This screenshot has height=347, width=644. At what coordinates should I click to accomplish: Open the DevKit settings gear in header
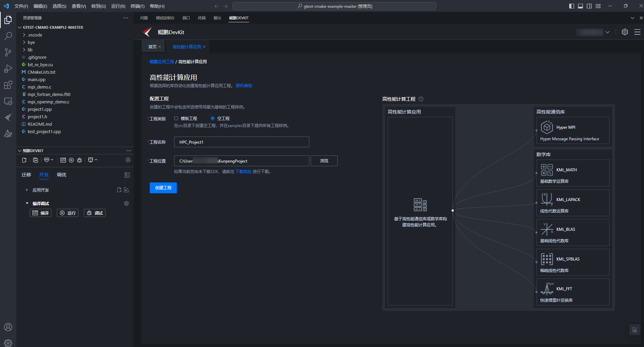click(x=625, y=32)
